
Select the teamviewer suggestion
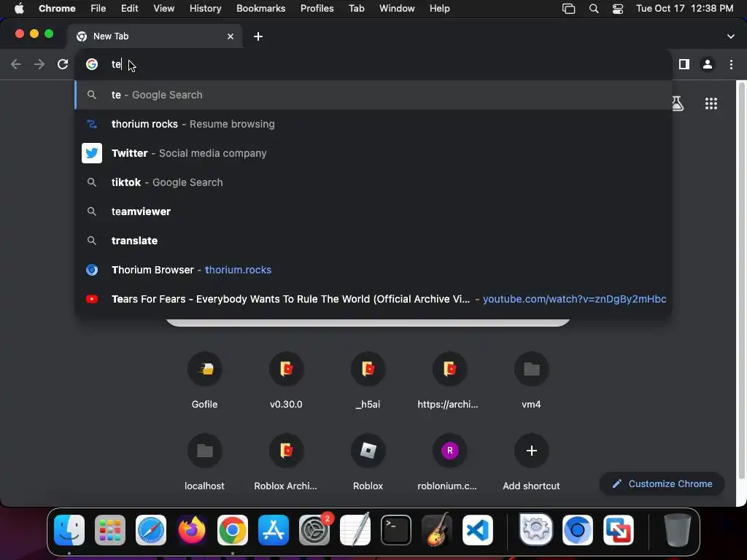(x=373, y=211)
